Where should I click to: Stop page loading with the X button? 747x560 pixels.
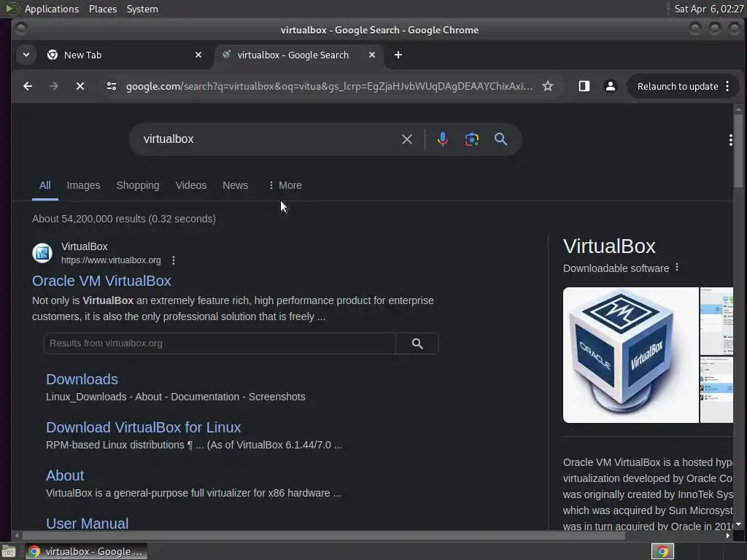[80, 86]
